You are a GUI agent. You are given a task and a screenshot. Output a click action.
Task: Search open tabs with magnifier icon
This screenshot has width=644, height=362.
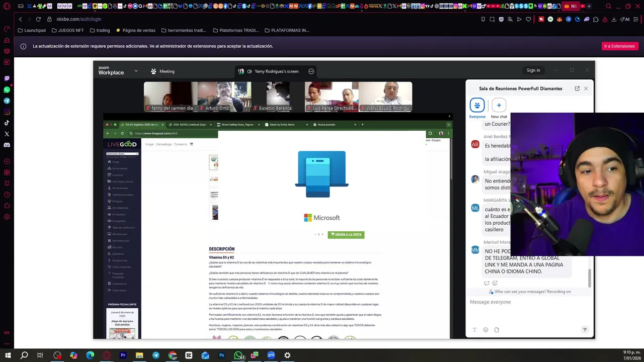(608, 6)
